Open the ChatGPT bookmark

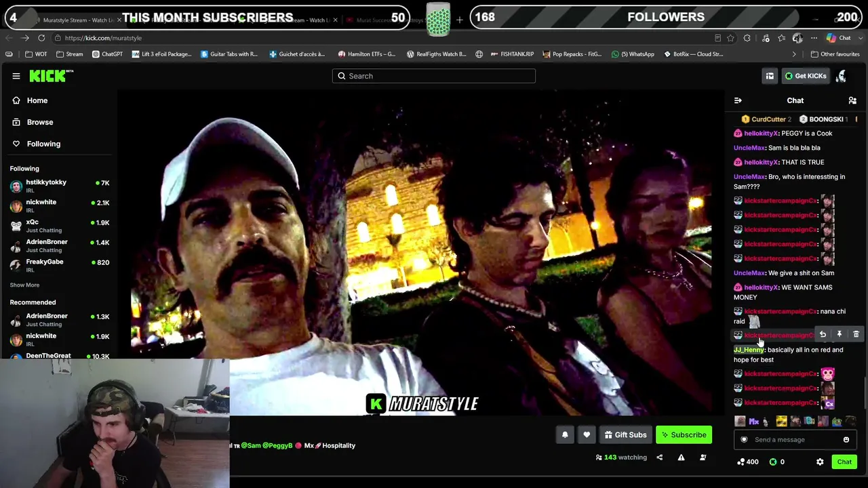coord(107,54)
